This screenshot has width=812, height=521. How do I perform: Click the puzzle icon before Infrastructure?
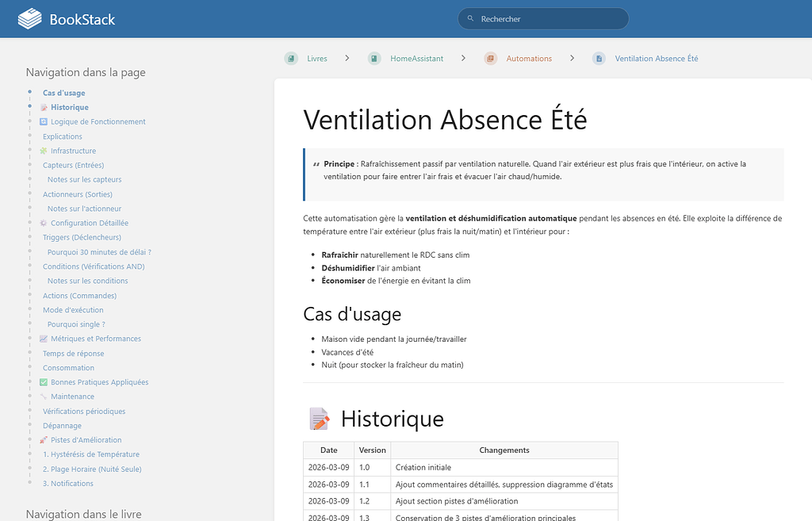pos(44,151)
